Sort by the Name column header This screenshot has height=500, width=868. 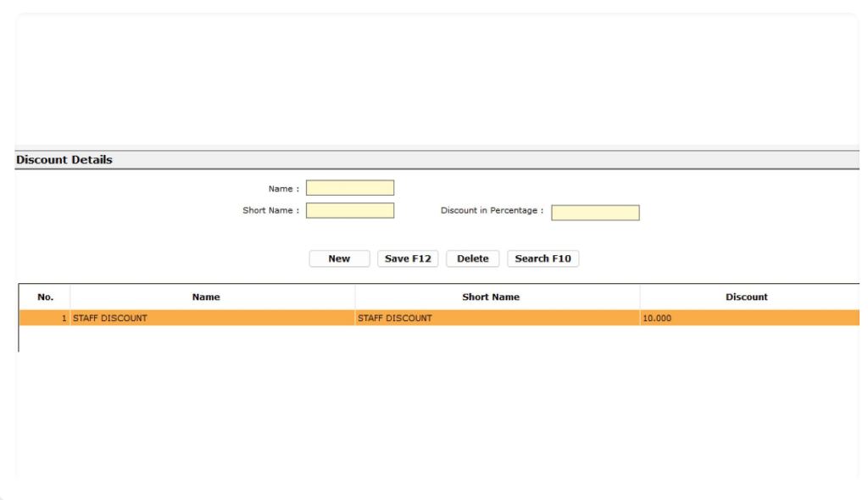click(x=206, y=297)
